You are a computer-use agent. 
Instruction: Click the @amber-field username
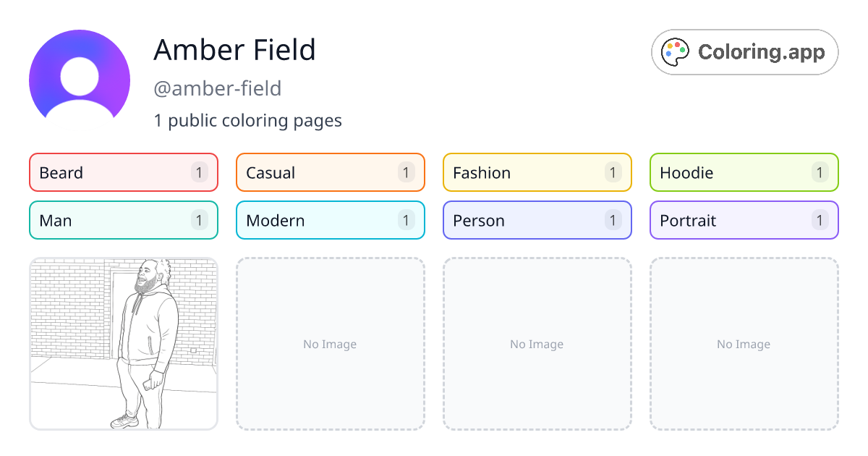218,88
